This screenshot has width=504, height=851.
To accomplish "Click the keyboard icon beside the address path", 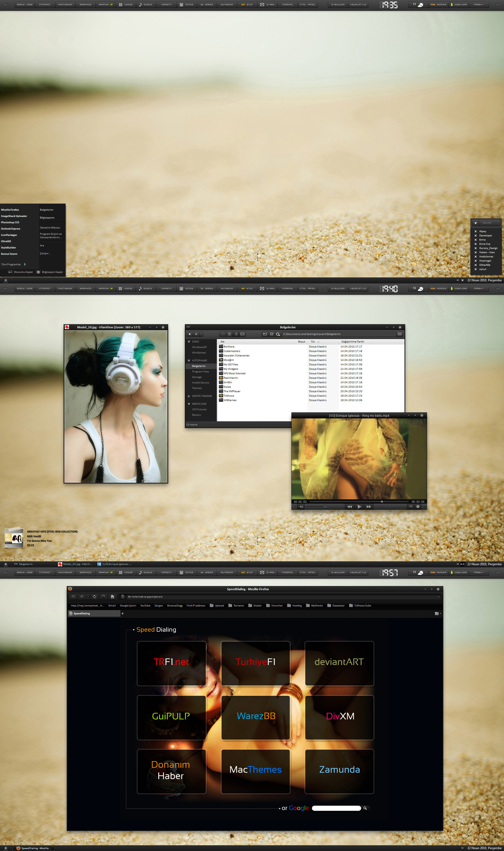I will (x=400, y=334).
